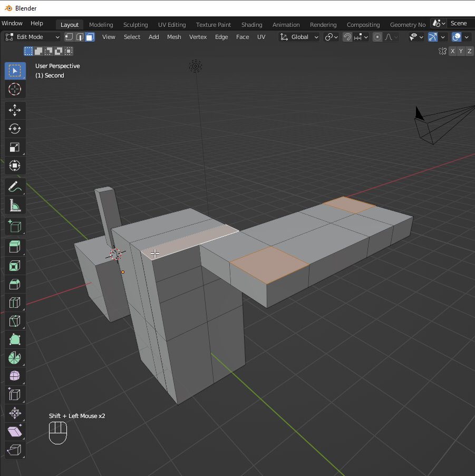The height and width of the screenshot is (476, 475).
Task: Select the Shear tool
Action: [15, 431]
